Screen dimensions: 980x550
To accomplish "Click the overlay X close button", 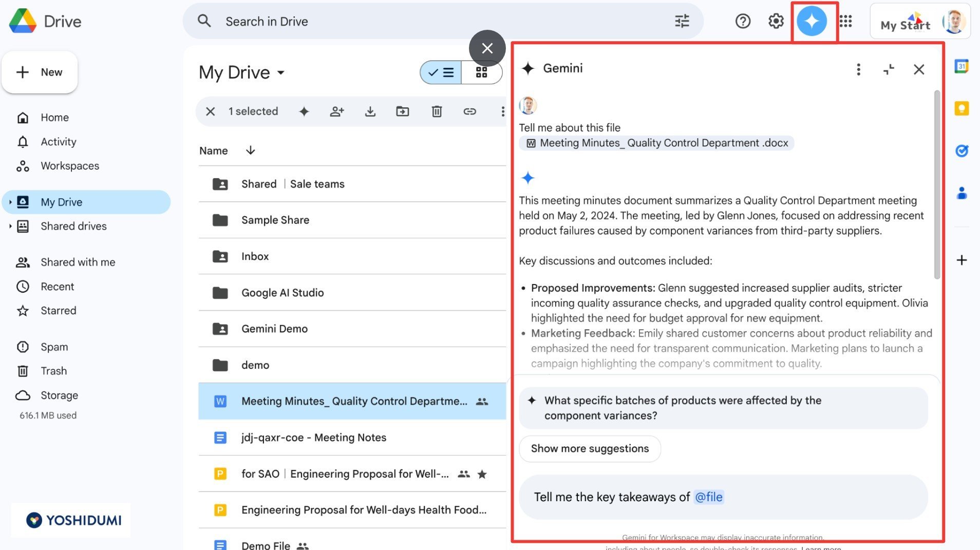I will pos(487,48).
